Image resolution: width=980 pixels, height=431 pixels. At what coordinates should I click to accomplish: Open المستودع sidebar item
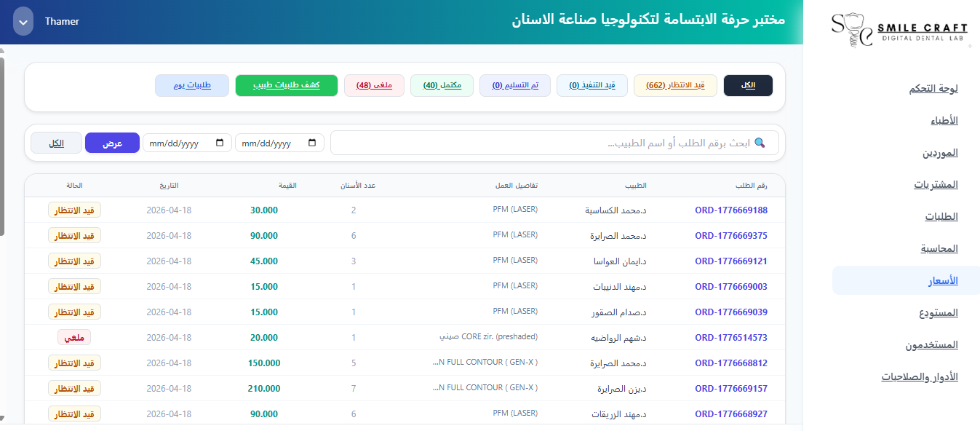click(939, 312)
